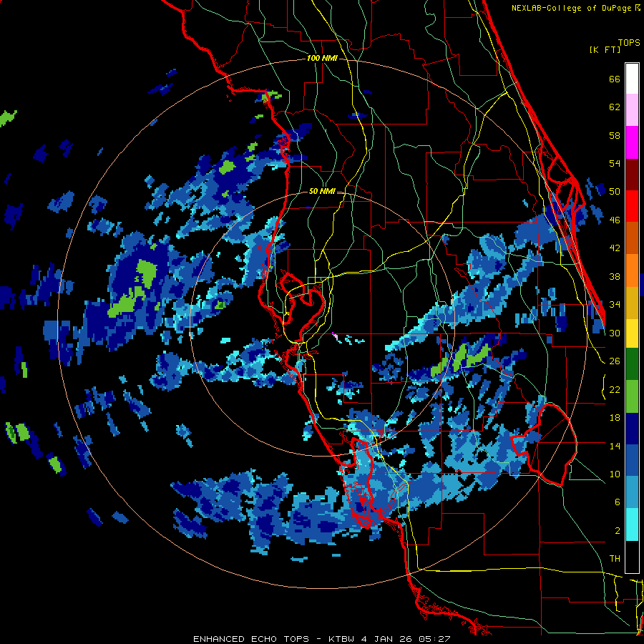Pick the navy blue legend swatch
This screenshot has height=644, width=644.
coord(632,429)
